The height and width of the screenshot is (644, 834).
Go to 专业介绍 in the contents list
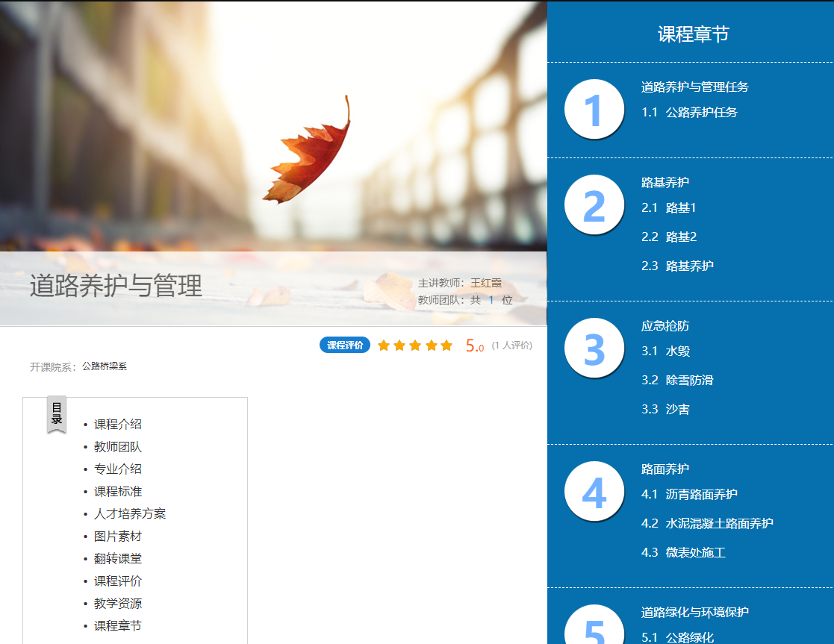tap(117, 469)
